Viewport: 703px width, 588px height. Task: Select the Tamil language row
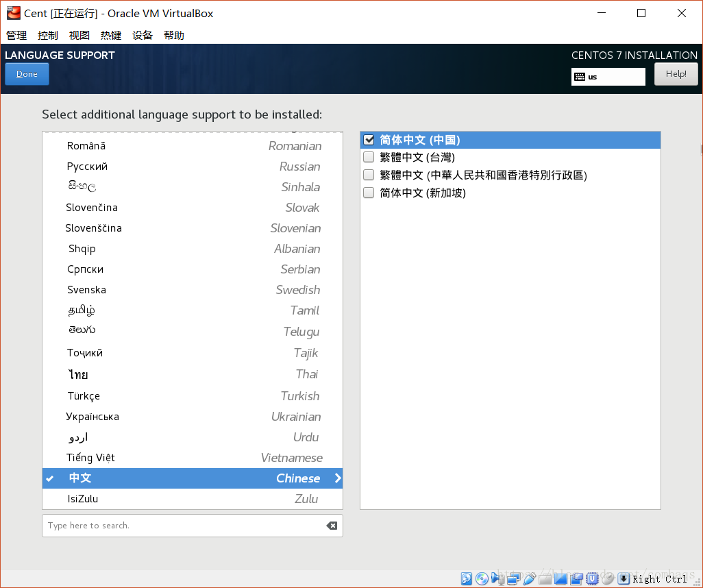[193, 310]
